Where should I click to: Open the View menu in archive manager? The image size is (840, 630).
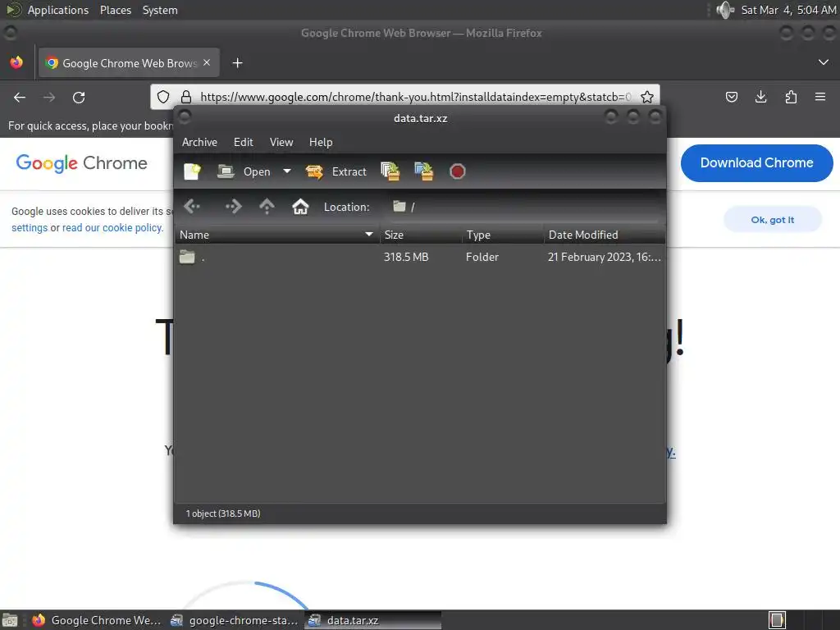281,142
